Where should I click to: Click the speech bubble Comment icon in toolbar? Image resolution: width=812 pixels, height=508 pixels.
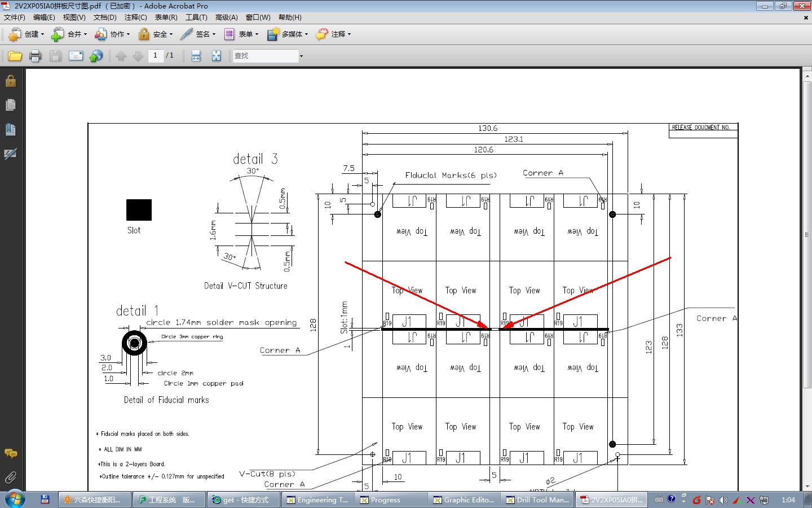321,34
